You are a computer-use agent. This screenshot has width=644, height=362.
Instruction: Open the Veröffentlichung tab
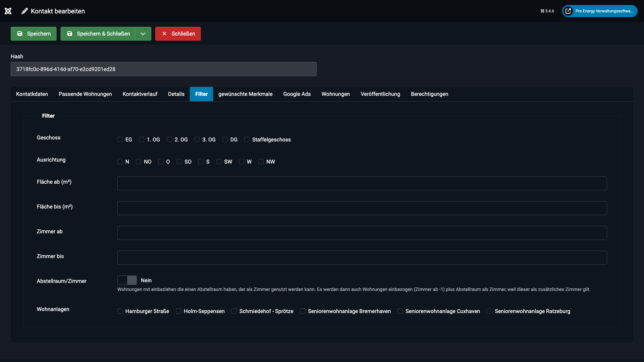(x=380, y=94)
